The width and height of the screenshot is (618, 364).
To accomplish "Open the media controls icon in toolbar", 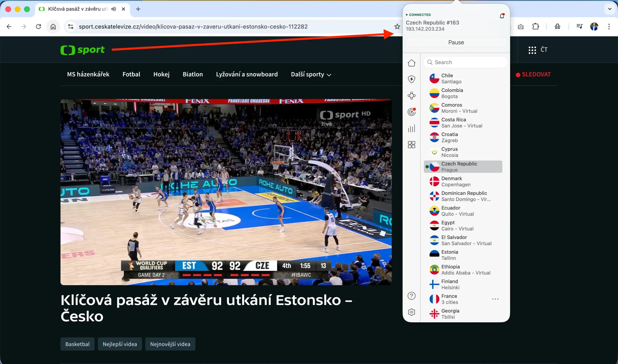I will [x=579, y=27].
